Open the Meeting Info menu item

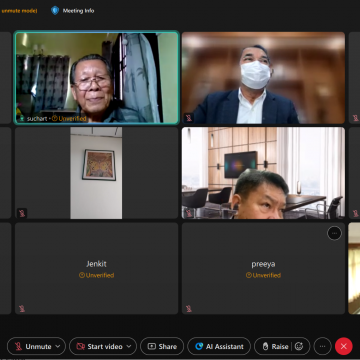[x=73, y=11]
